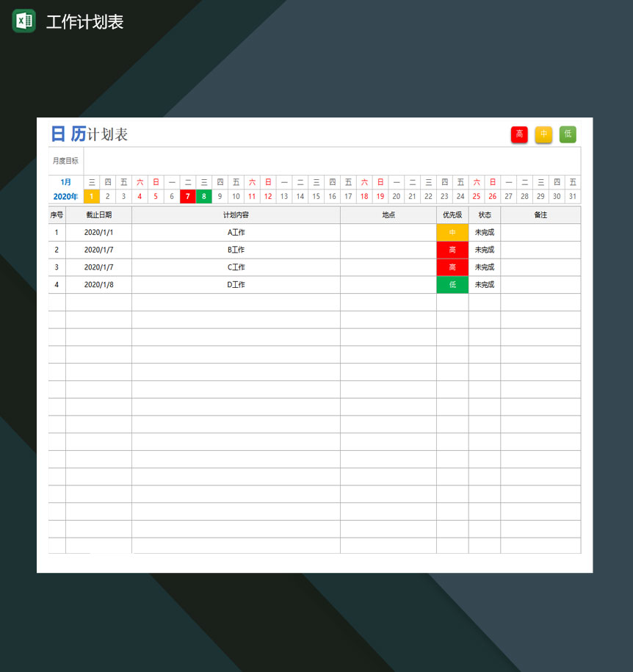
Task: Select the 优先级 column header
Action: pyautogui.click(x=452, y=214)
